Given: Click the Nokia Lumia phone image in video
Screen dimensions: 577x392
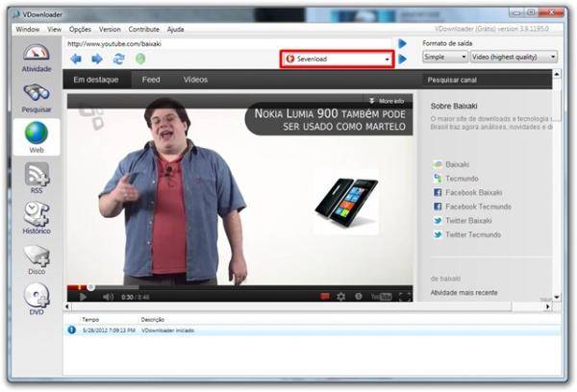Looking at the screenshot, I should [346, 202].
